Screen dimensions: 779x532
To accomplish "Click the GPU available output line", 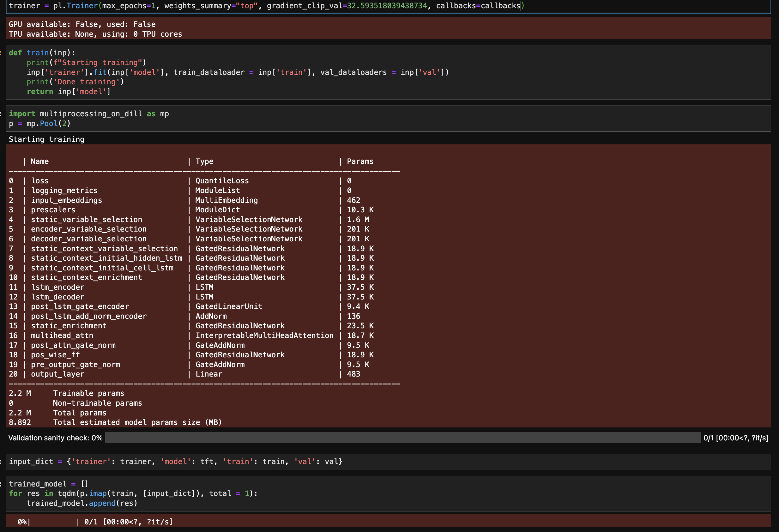I will pyautogui.click(x=82, y=24).
